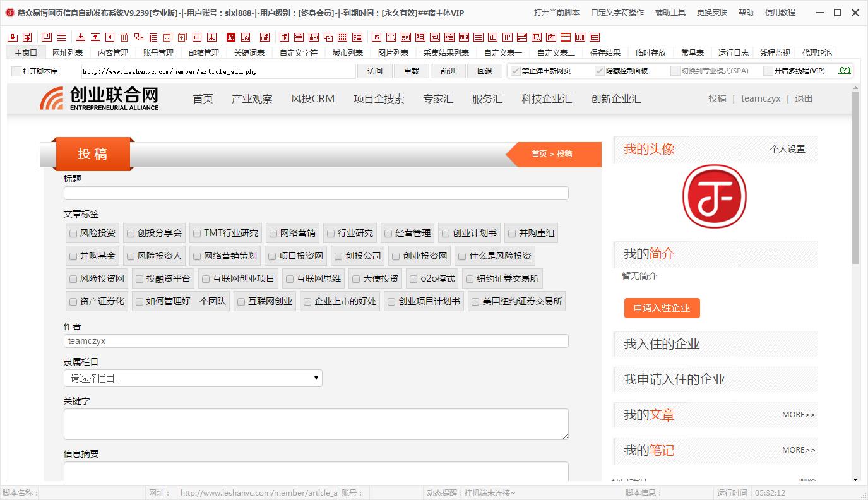This screenshot has width=868, height=500.
Task: Click the X-box delete toolbar icon
Action: 110,37
